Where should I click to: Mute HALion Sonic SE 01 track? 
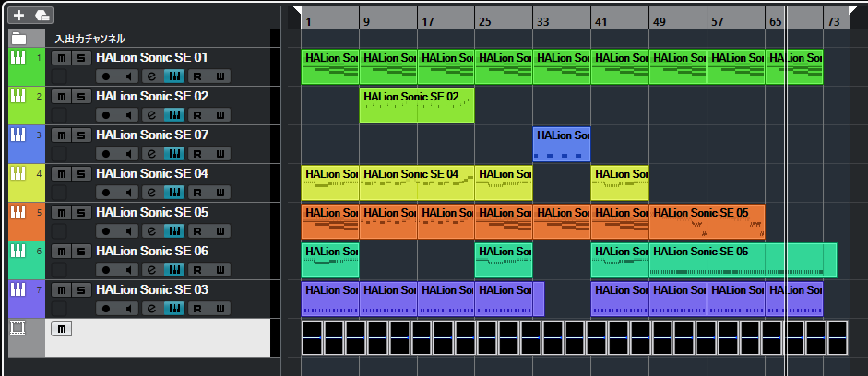[61, 57]
